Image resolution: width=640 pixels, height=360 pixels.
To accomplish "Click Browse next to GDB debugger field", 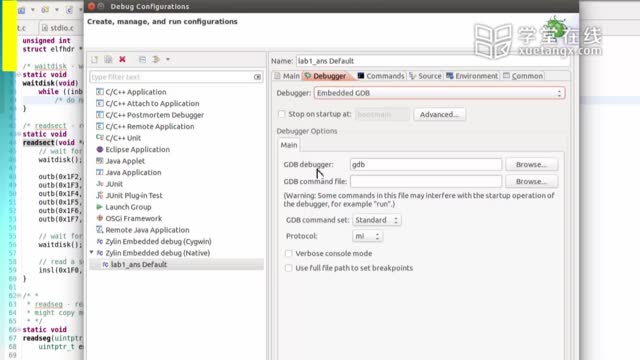I will (531, 164).
